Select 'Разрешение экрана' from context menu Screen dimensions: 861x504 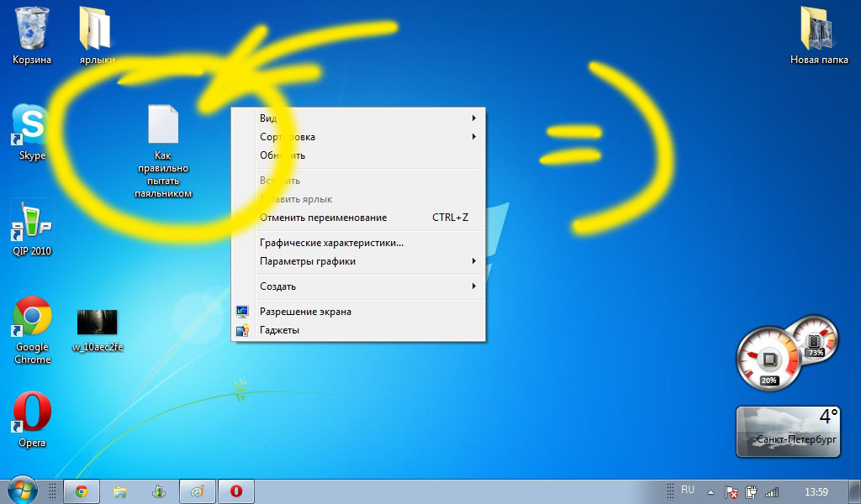[x=305, y=312]
